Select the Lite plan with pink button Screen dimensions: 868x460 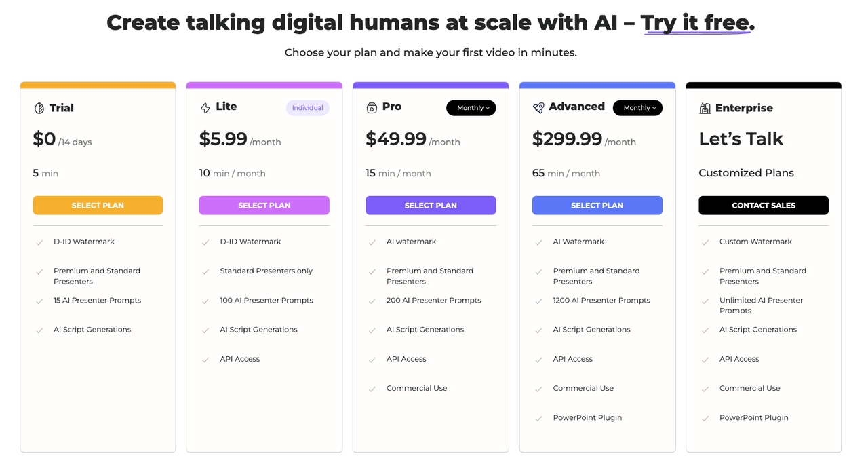coord(264,206)
